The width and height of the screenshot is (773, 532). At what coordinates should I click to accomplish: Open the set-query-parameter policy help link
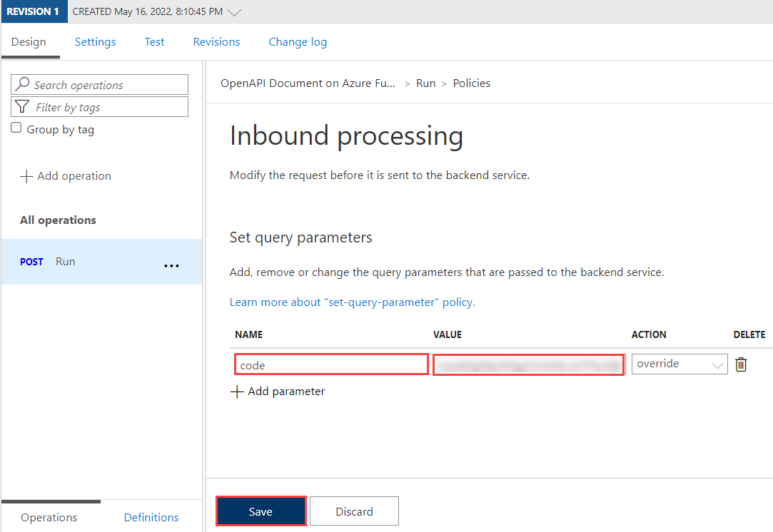[x=352, y=302]
